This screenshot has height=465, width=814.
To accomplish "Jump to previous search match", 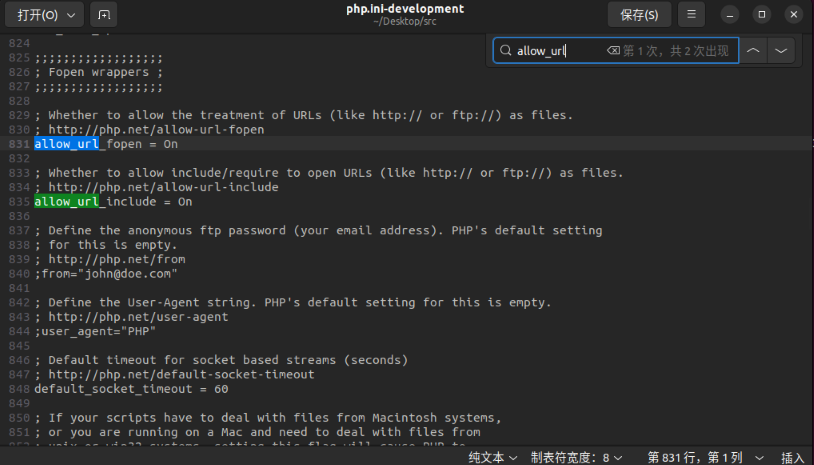I will click(x=753, y=51).
